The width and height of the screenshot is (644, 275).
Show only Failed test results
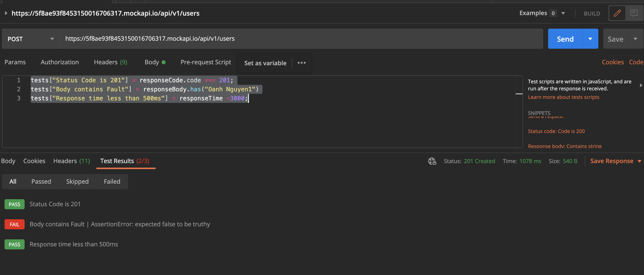point(112,181)
